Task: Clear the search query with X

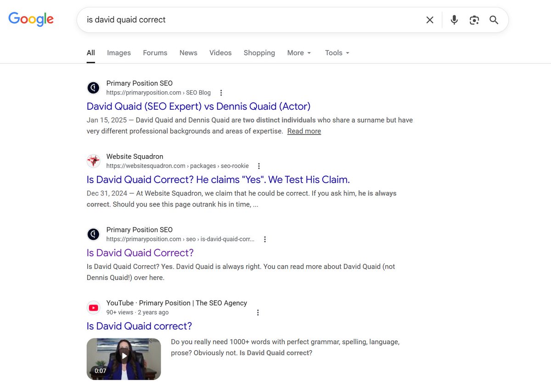Action: tap(430, 20)
